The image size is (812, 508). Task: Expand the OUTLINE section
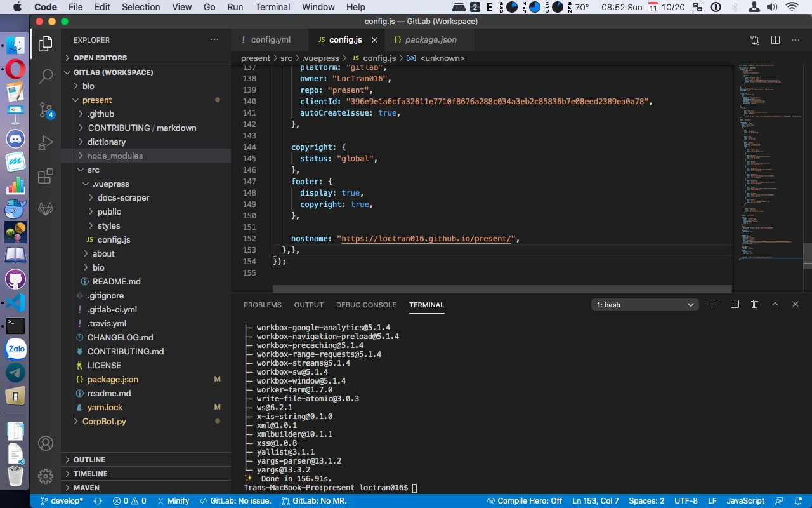[x=89, y=460]
